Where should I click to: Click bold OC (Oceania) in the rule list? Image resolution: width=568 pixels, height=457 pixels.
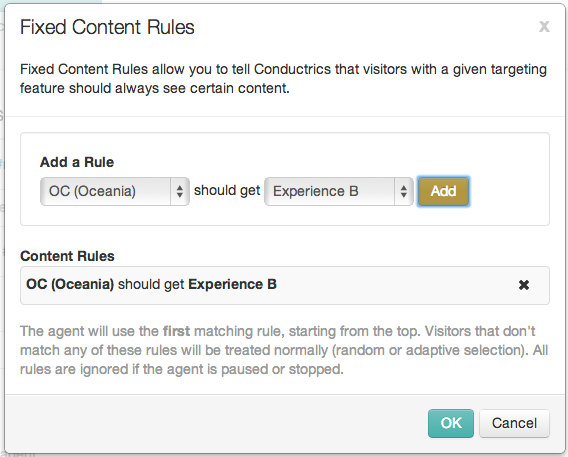tap(70, 284)
